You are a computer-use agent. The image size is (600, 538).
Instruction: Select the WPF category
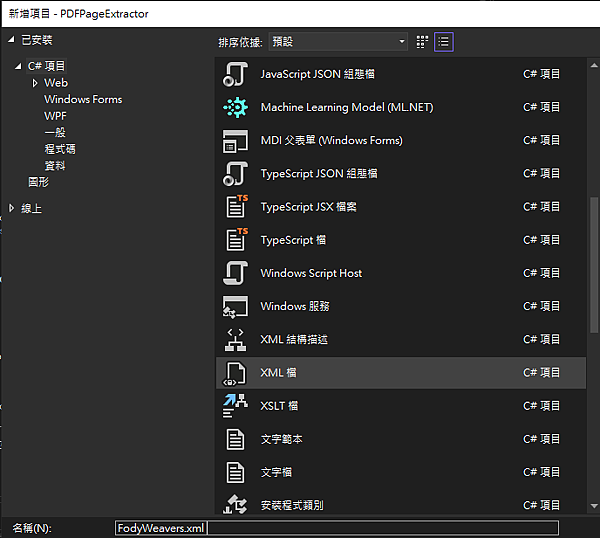[55, 116]
